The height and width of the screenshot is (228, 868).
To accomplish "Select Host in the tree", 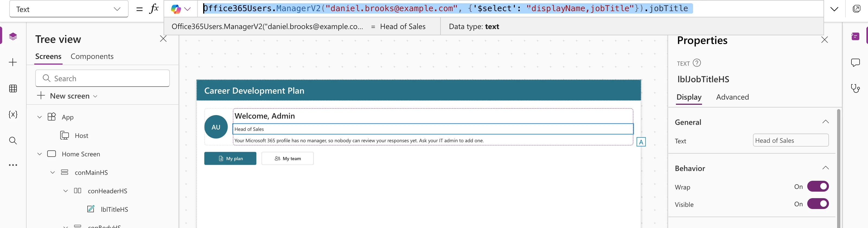I will [x=81, y=136].
